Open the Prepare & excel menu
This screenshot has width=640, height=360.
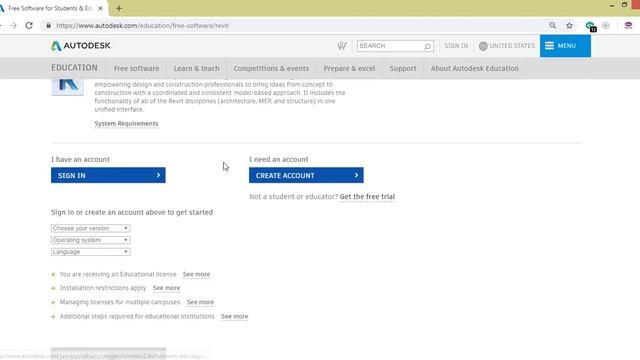tap(349, 68)
